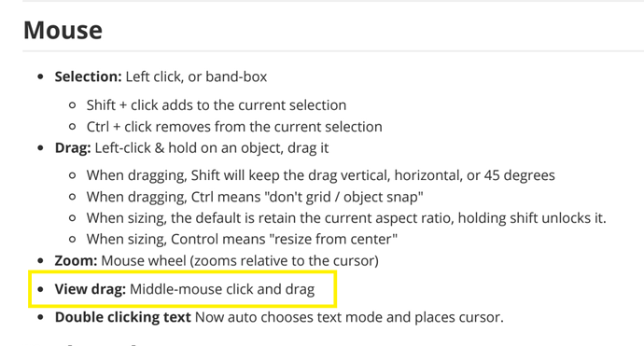Click the bold Zoom: label
Viewport: 644px width, 346px height.
tap(76, 260)
